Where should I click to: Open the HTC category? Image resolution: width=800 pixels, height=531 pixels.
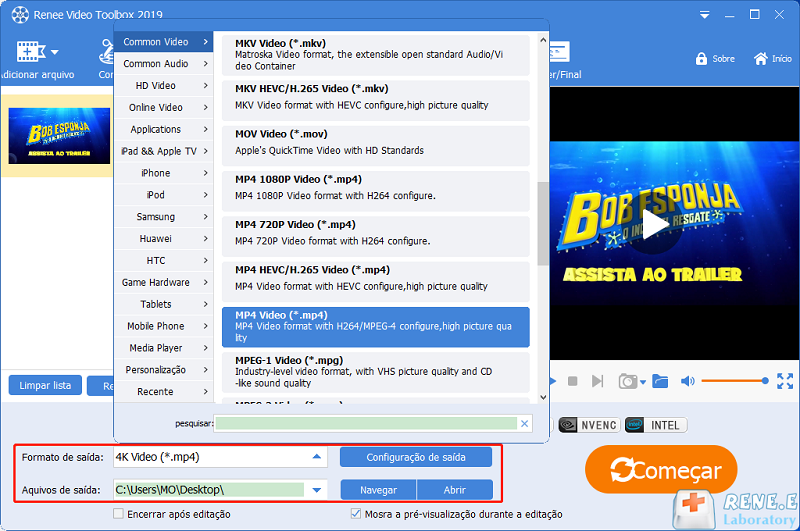tap(164, 261)
